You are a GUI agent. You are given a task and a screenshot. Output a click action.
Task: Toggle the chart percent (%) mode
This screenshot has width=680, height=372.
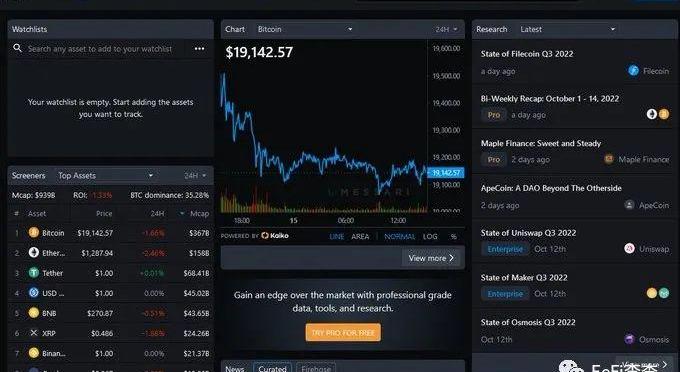(x=453, y=236)
